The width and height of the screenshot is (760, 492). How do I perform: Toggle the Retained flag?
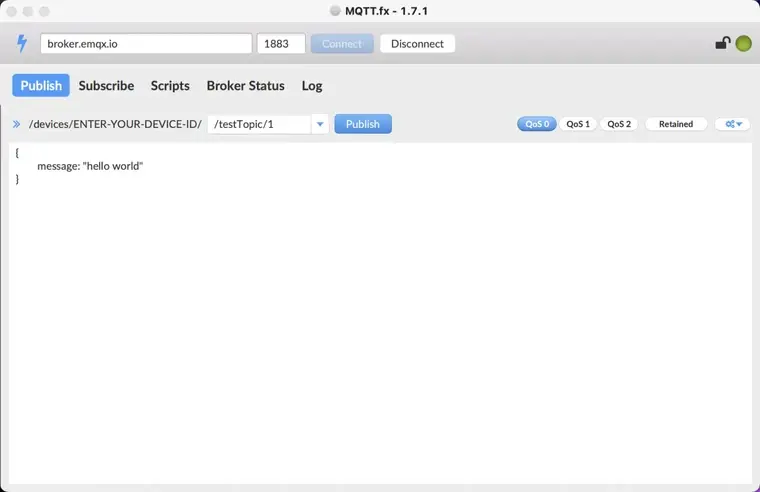tap(676, 124)
